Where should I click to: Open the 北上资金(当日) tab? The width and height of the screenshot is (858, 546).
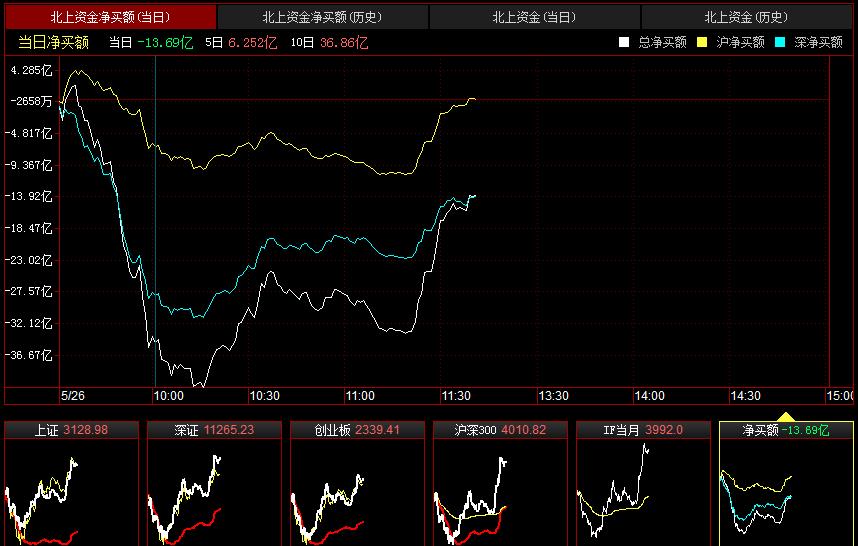(x=534, y=17)
